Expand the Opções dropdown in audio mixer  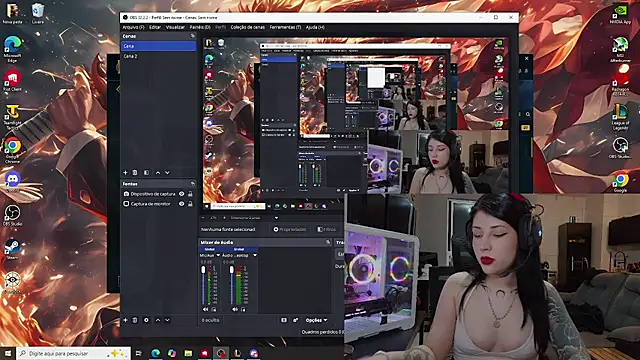pyautogui.click(x=317, y=320)
